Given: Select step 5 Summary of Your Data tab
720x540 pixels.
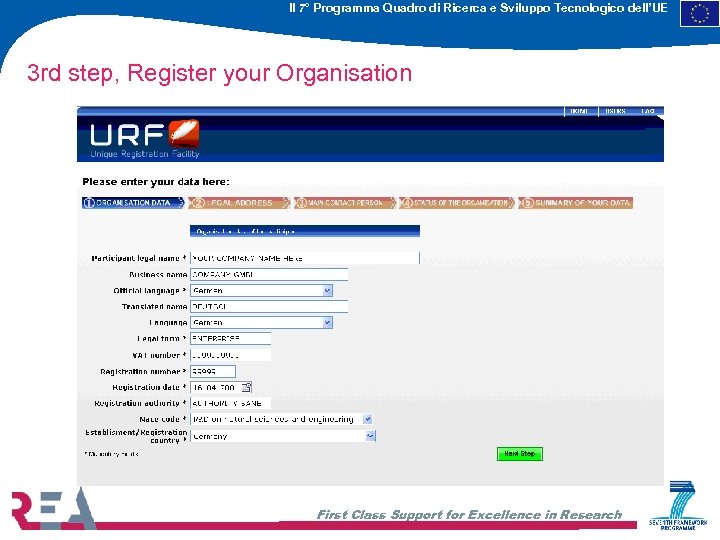Looking at the screenshot, I should [x=576, y=202].
